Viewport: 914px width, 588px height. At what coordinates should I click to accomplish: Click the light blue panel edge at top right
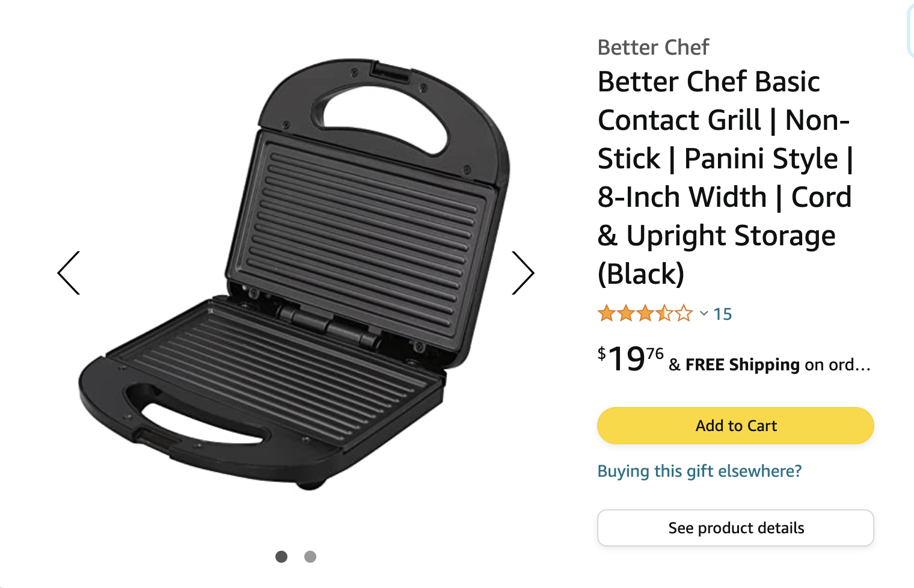click(x=910, y=30)
